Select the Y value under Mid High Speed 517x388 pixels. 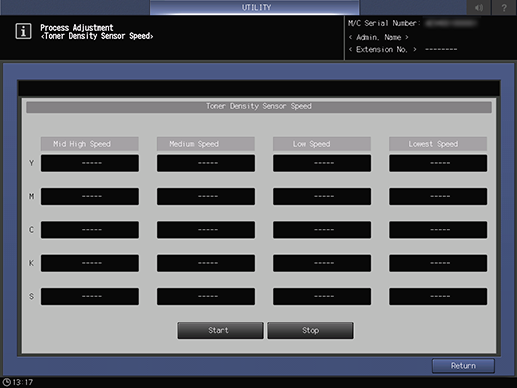pos(90,163)
